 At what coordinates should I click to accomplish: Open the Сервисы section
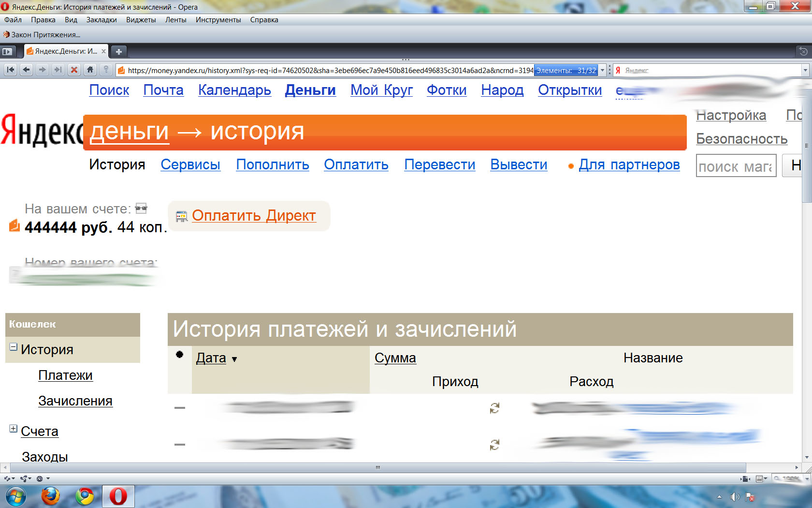[x=190, y=164]
